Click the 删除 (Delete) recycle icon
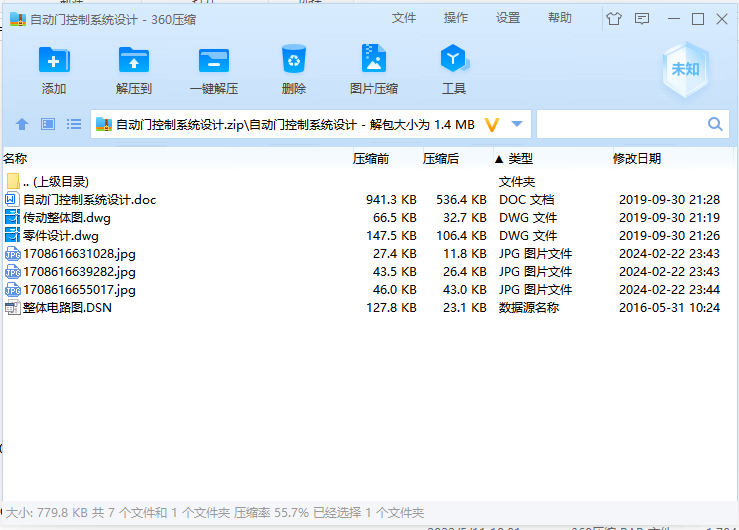Viewport: 739px width, 530px height. pos(294,59)
